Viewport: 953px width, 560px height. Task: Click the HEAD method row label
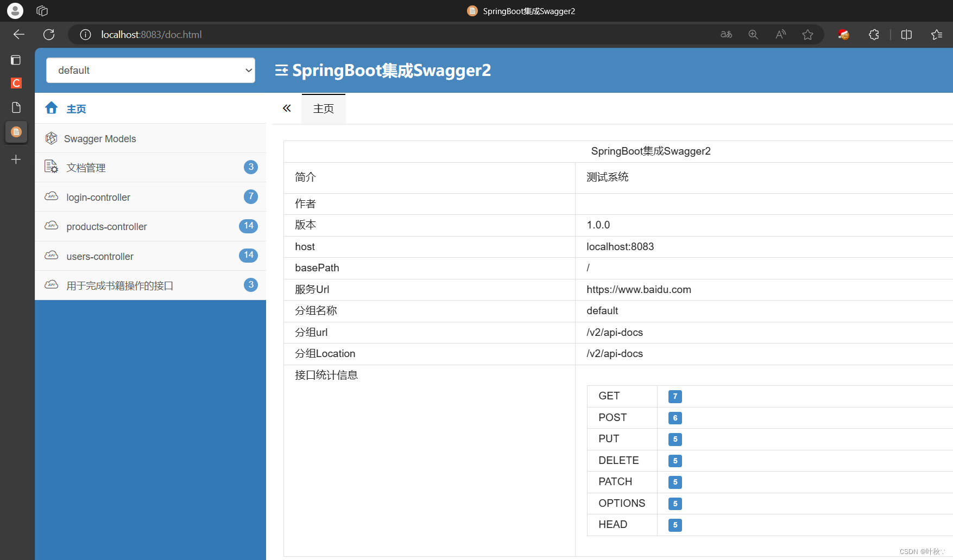pos(613,524)
